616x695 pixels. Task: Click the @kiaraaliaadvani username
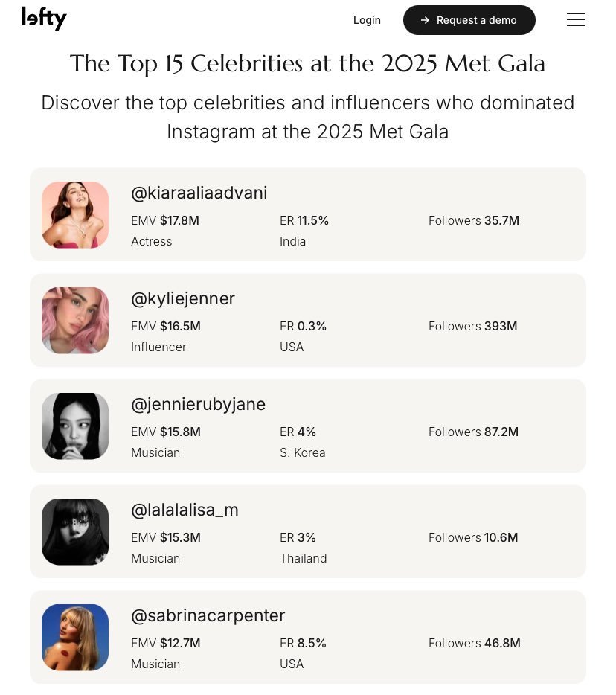(199, 193)
